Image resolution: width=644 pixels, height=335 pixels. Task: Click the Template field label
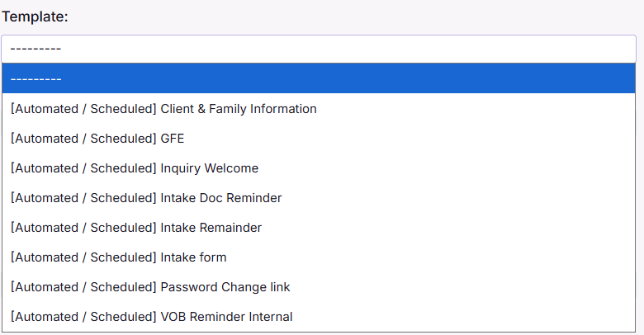(35, 17)
